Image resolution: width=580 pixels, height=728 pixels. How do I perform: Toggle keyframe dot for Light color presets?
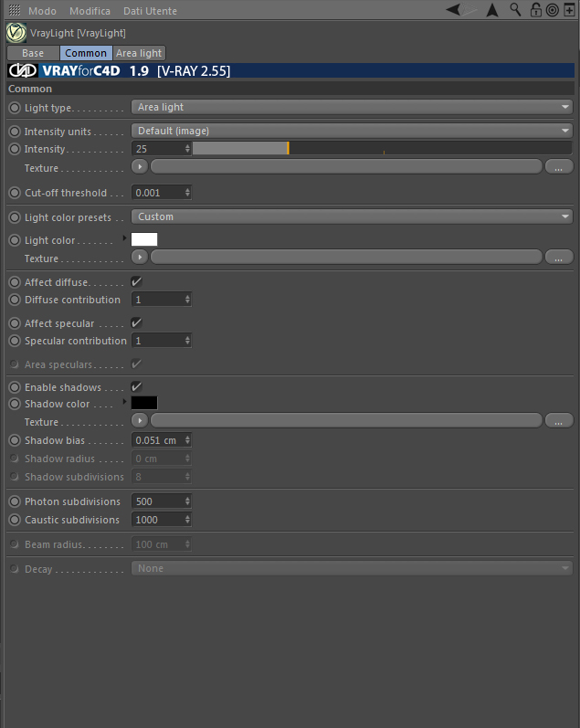coord(15,217)
